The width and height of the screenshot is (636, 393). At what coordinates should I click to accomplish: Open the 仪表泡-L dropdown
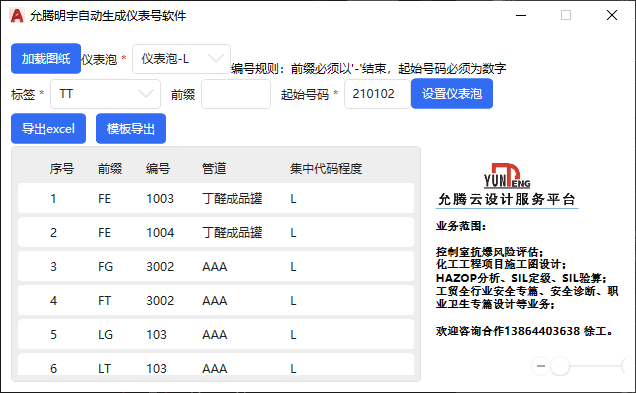pyautogui.click(x=181, y=59)
